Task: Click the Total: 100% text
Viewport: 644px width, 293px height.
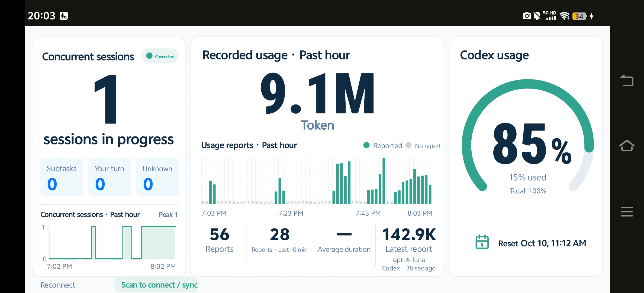Action: coord(528,191)
